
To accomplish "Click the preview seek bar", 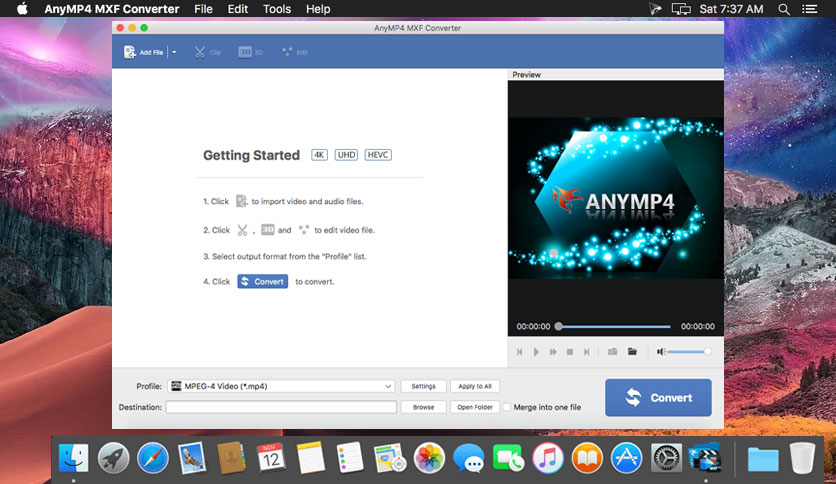I will tap(614, 326).
